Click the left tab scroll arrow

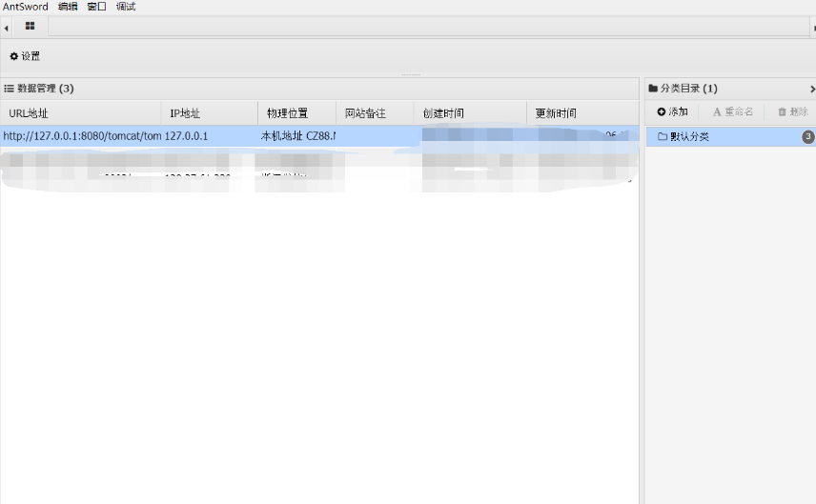(x=6, y=28)
